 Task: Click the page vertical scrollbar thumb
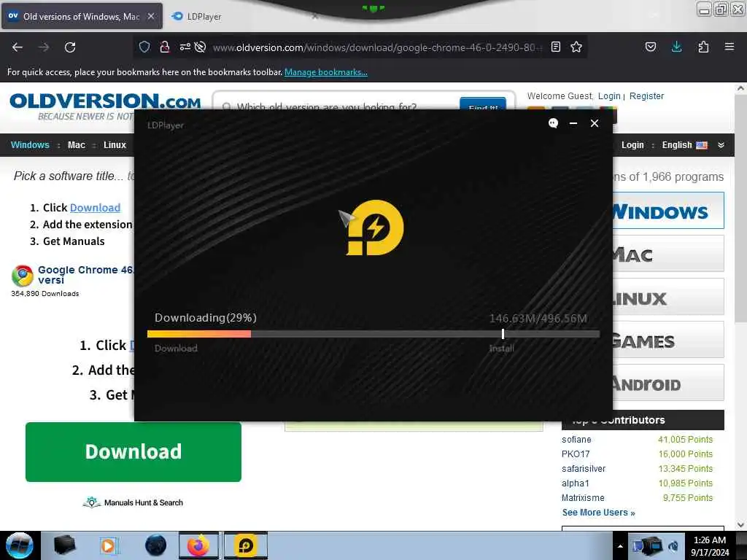point(740,208)
